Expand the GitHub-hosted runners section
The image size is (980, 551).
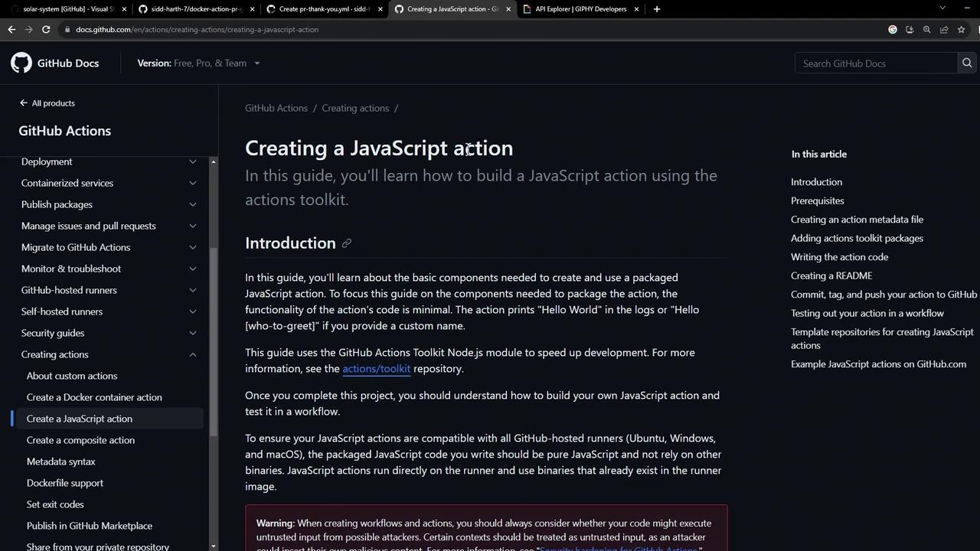[193, 290]
